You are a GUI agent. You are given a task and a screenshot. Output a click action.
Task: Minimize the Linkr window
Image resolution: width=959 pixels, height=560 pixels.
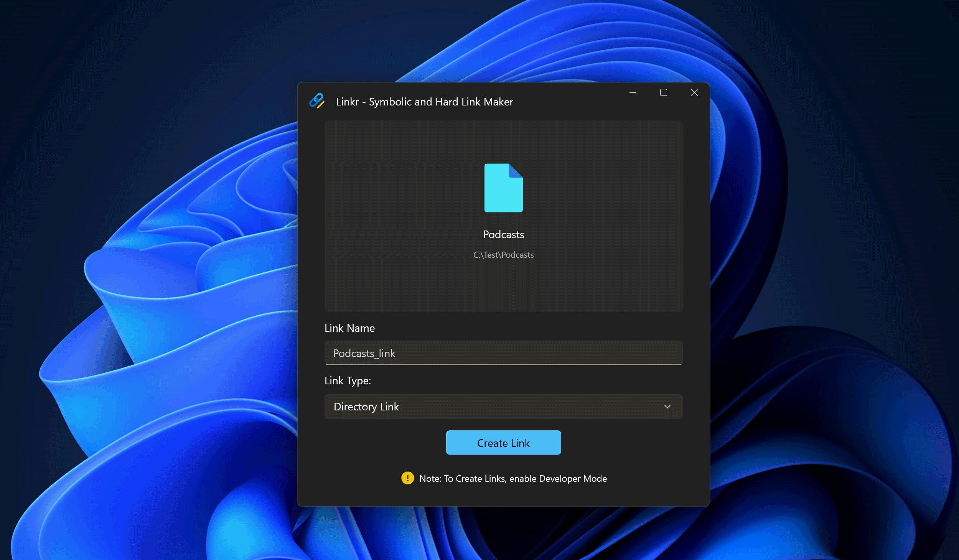point(633,92)
